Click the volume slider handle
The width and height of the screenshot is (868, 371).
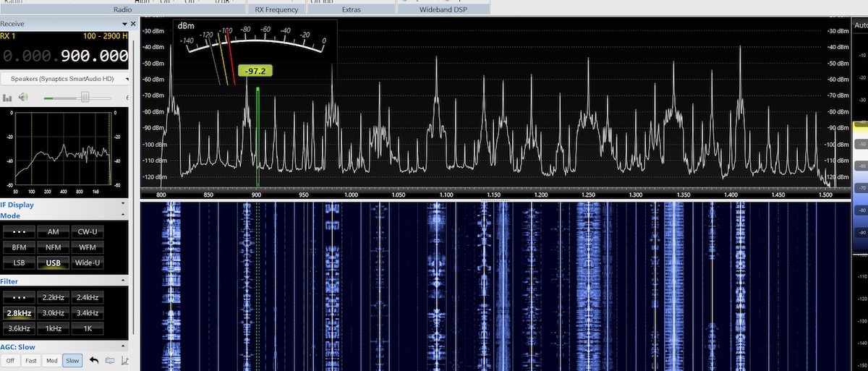tap(85, 97)
